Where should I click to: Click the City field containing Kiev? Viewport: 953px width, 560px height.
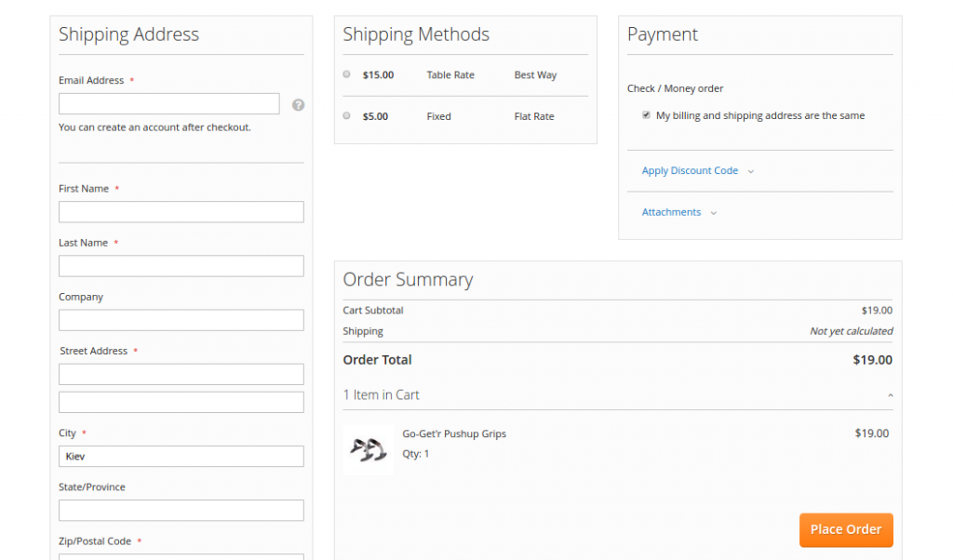tap(181, 456)
